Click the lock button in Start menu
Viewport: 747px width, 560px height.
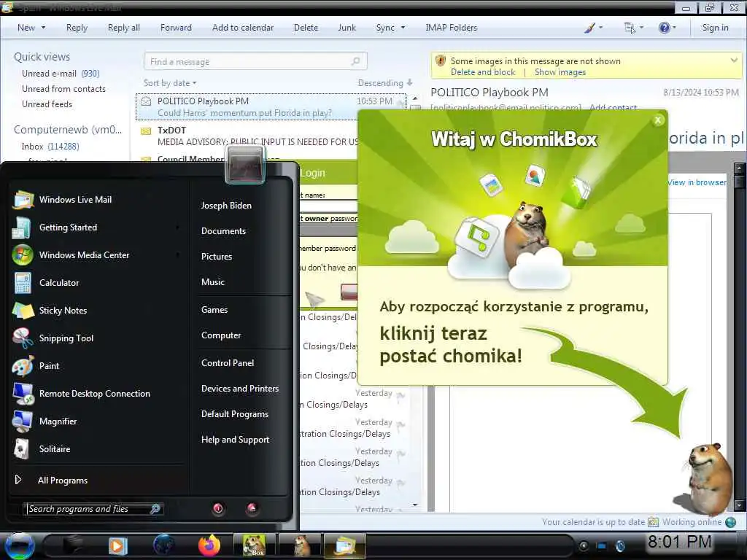point(252,508)
